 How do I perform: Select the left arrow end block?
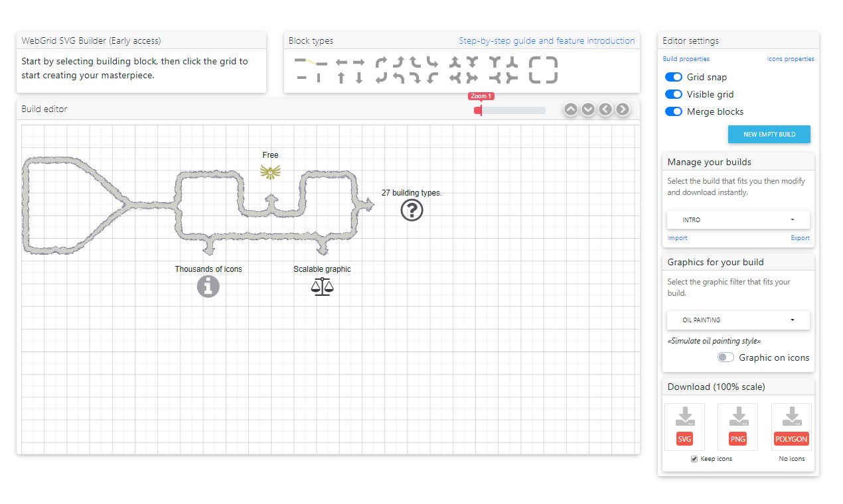pyautogui.click(x=339, y=62)
